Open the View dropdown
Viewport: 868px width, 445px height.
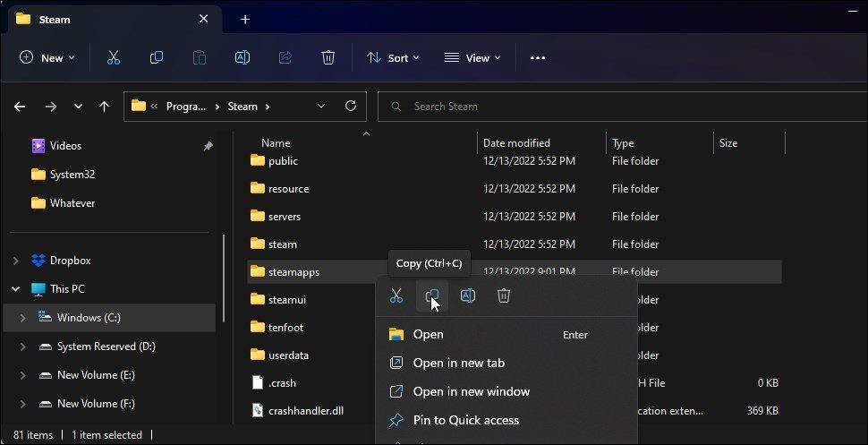[x=472, y=57]
